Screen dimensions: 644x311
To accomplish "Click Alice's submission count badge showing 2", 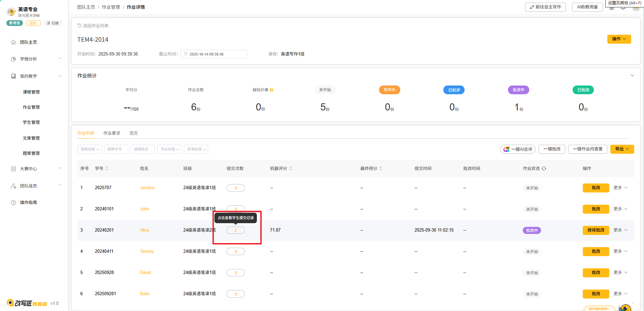I will 235,231.
